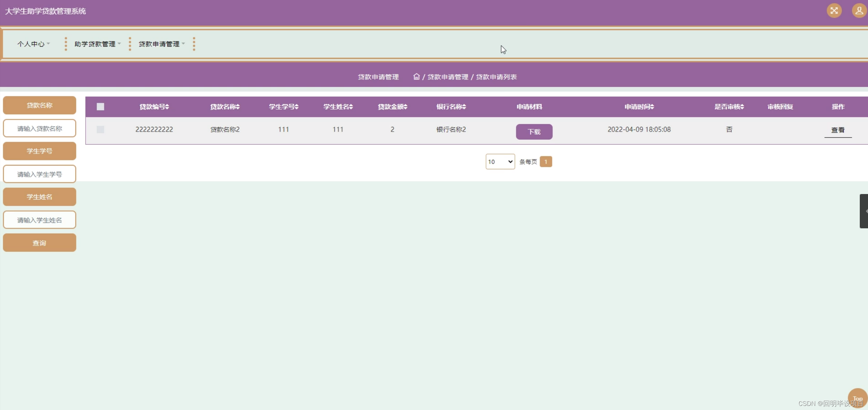Click the 查看 link in operation column

838,130
